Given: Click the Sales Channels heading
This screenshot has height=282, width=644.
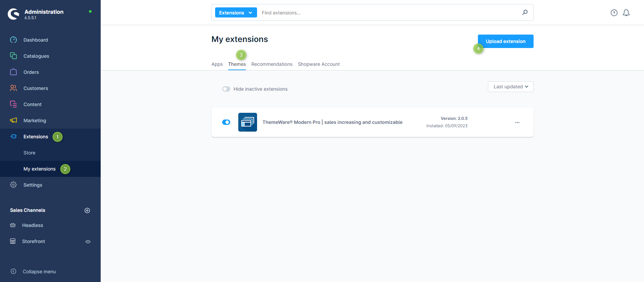Looking at the screenshot, I should 28,210.
